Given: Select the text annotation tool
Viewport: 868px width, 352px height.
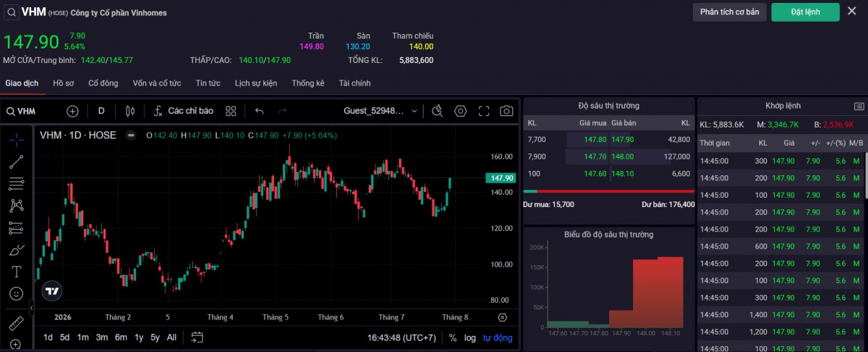Looking at the screenshot, I should click(16, 272).
